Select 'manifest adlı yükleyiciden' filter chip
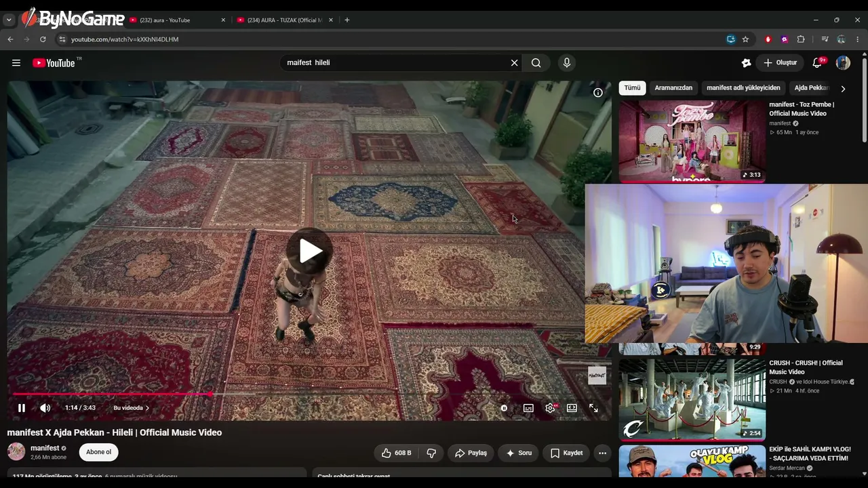Screen dimensions: 868x488 743,88
